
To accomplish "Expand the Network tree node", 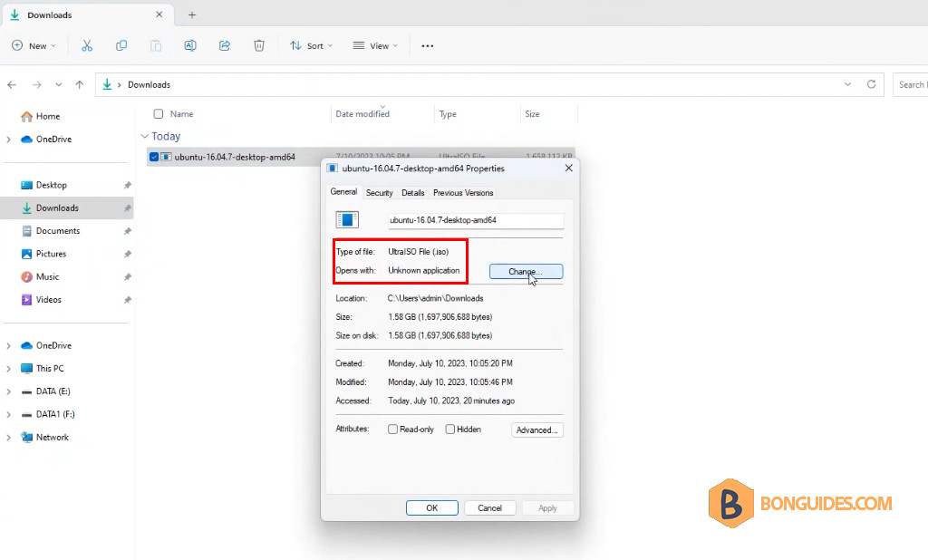I will (x=8, y=438).
